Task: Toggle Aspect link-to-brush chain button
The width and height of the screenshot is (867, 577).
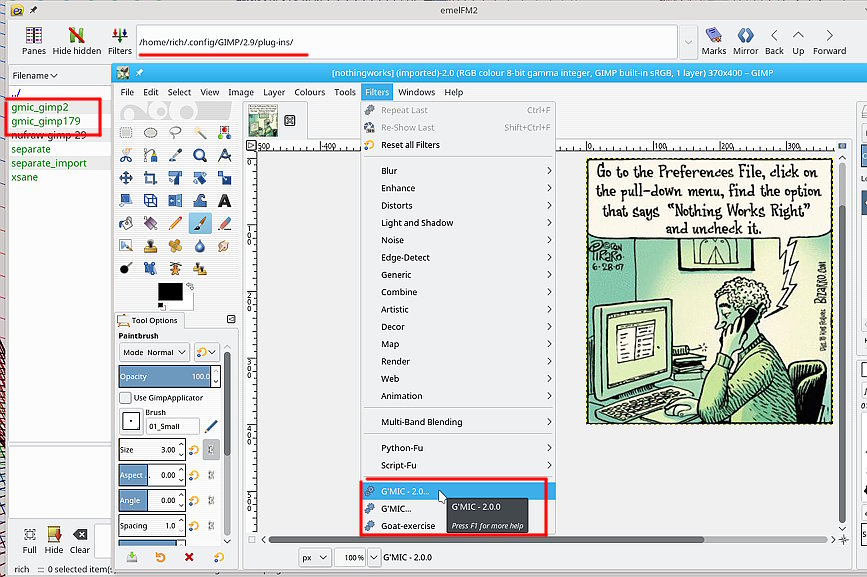Action: coord(211,475)
